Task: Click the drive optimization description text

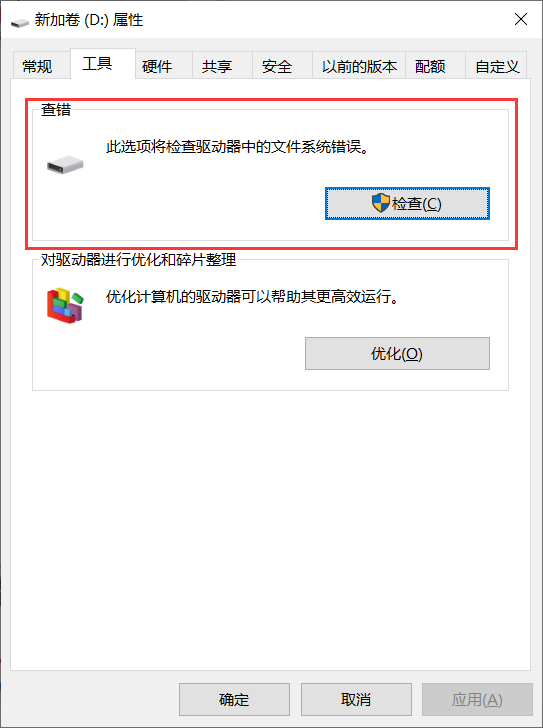Action: pyautogui.click(x=252, y=296)
